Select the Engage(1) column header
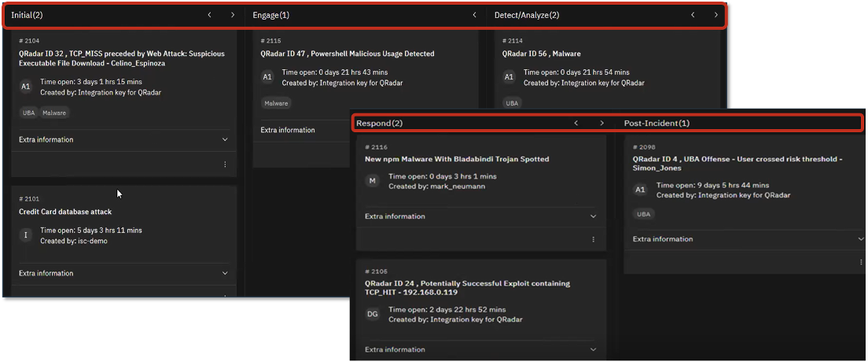 pos(270,15)
